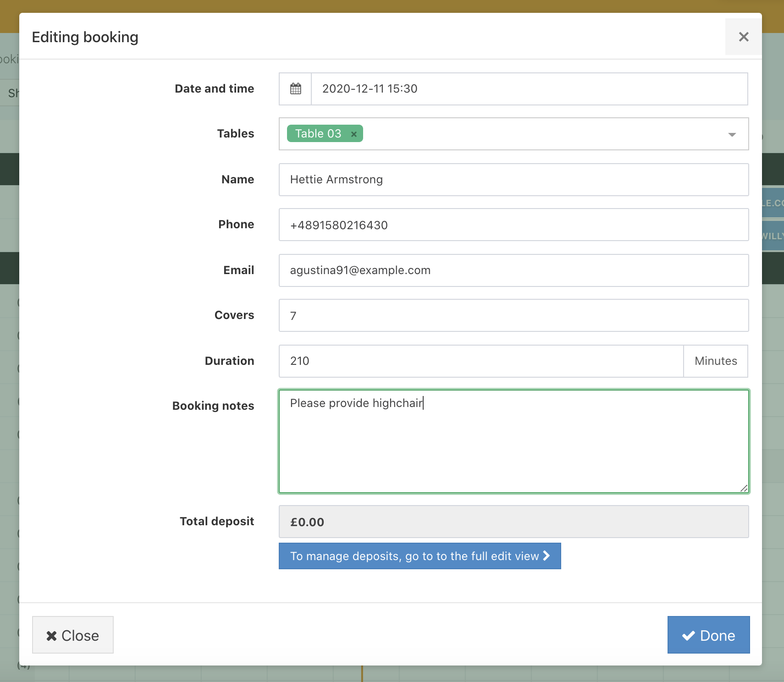Select the Table 03 tag label
This screenshot has width=784, height=682.
(318, 134)
